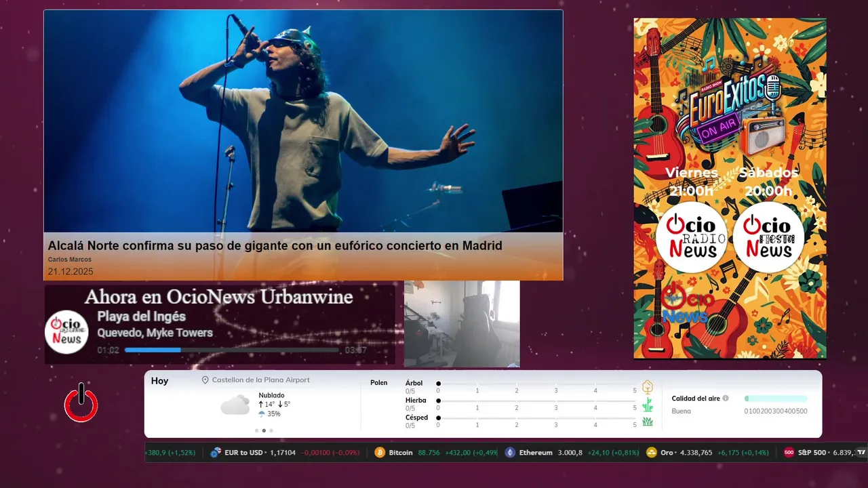Click the Bitcoin ticker label
This screenshot has width=868, height=488.
point(401,453)
